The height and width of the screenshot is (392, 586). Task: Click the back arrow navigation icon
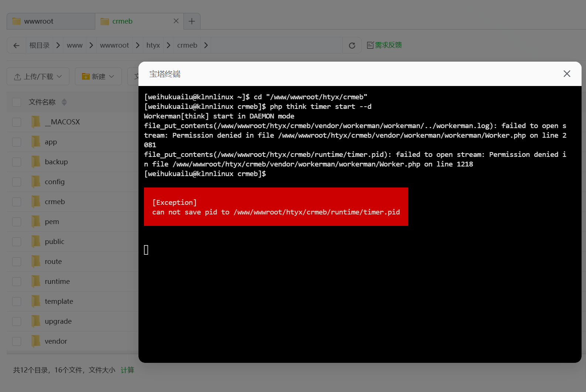pos(16,45)
